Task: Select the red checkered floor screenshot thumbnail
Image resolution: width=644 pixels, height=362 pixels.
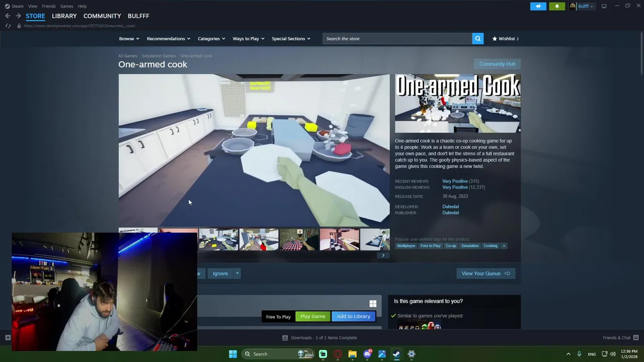Action: point(299,239)
